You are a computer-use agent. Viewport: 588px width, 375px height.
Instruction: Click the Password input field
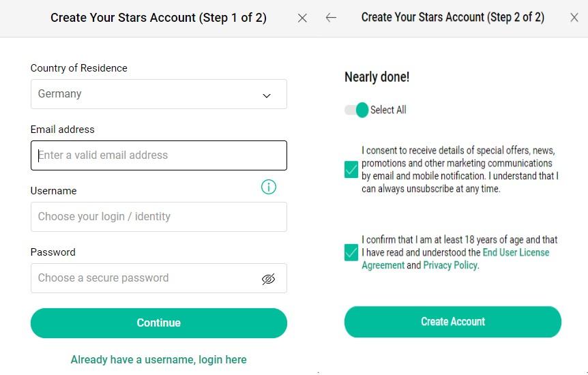[159, 278]
